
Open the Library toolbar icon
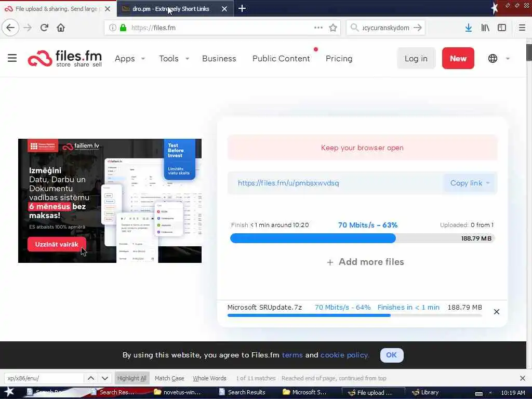tap(485, 28)
